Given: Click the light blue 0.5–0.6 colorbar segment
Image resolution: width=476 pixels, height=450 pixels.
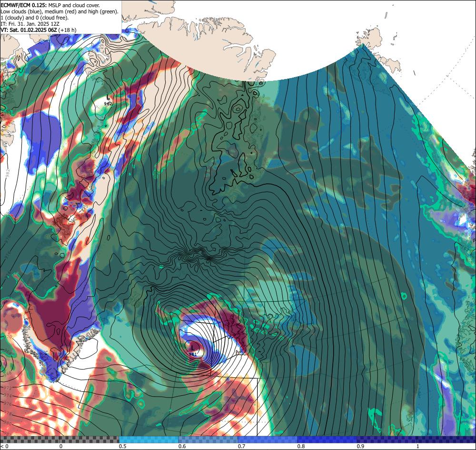Looking at the screenshot, I should (x=149, y=440).
